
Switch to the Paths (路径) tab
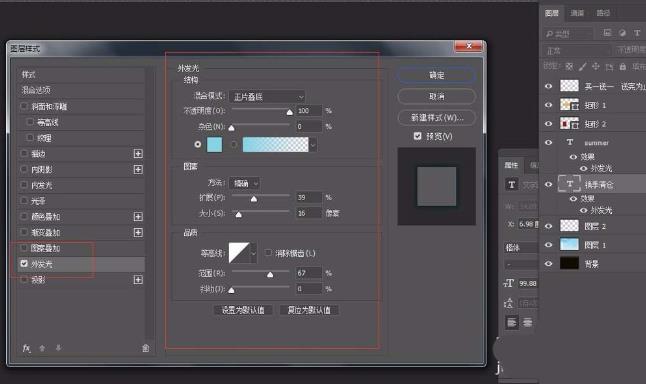[603, 13]
